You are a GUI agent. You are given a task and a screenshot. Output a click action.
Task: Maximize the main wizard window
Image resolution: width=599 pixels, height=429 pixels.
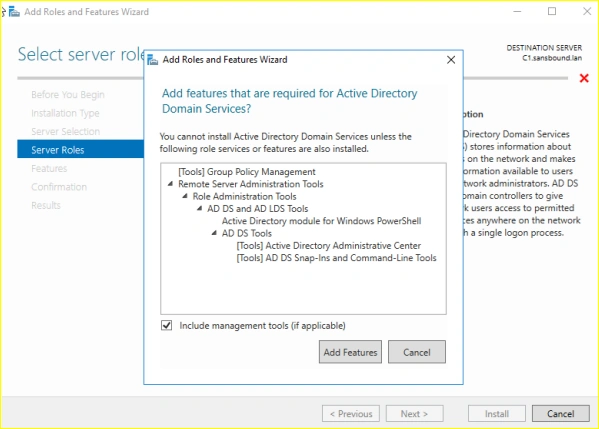tap(552, 11)
